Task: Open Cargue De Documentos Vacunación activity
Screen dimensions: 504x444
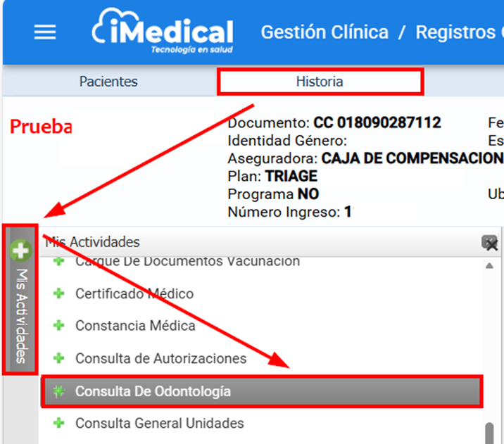Action: pyautogui.click(x=187, y=262)
